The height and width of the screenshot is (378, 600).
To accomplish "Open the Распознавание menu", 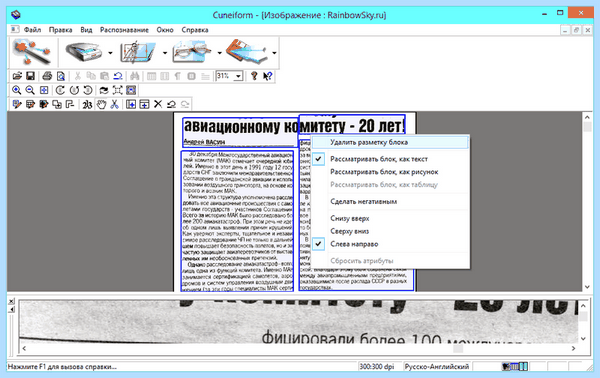I will pos(124,30).
